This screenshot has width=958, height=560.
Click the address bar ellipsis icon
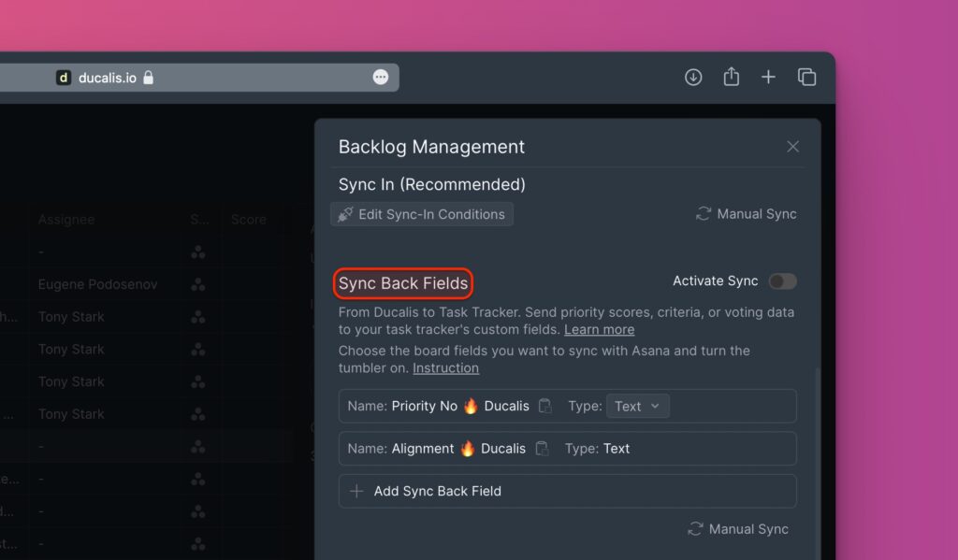point(381,77)
